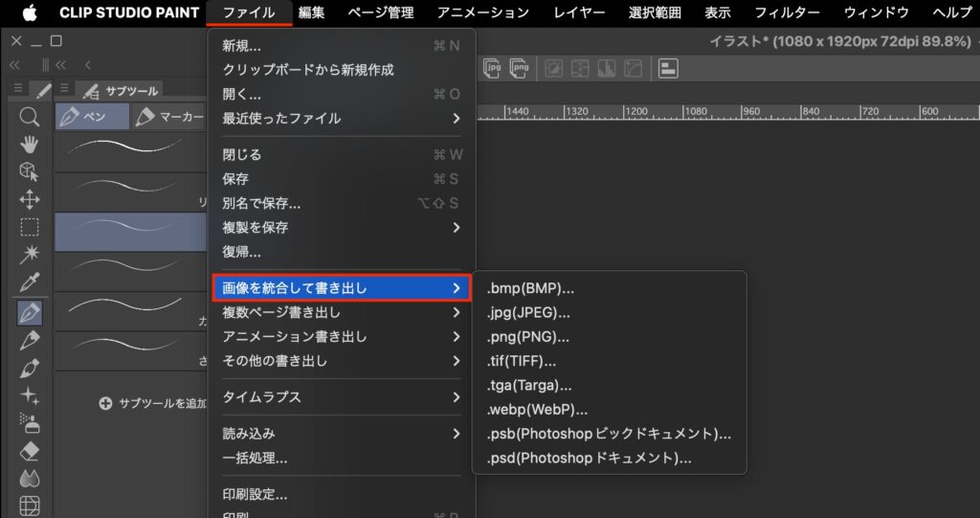Open the CLIP STUDIO PAINT app menu
Image resolution: width=980 pixels, height=518 pixels.
click(129, 12)
